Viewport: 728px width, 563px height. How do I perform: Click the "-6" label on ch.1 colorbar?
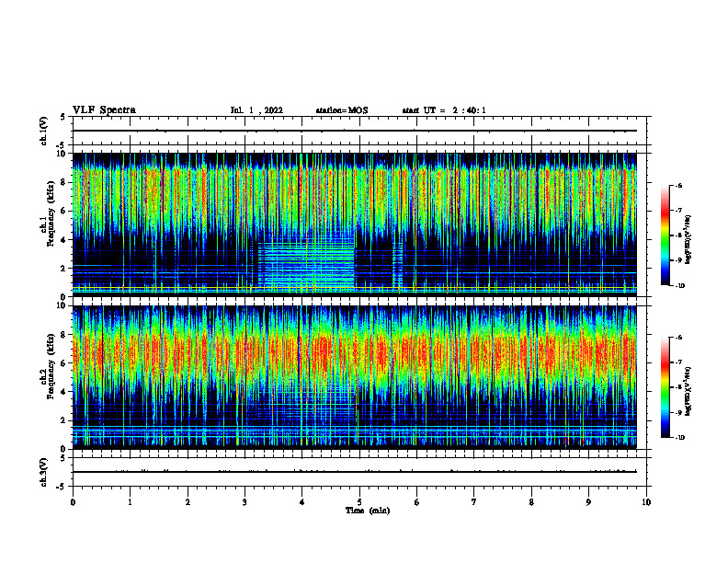point(678,186)
